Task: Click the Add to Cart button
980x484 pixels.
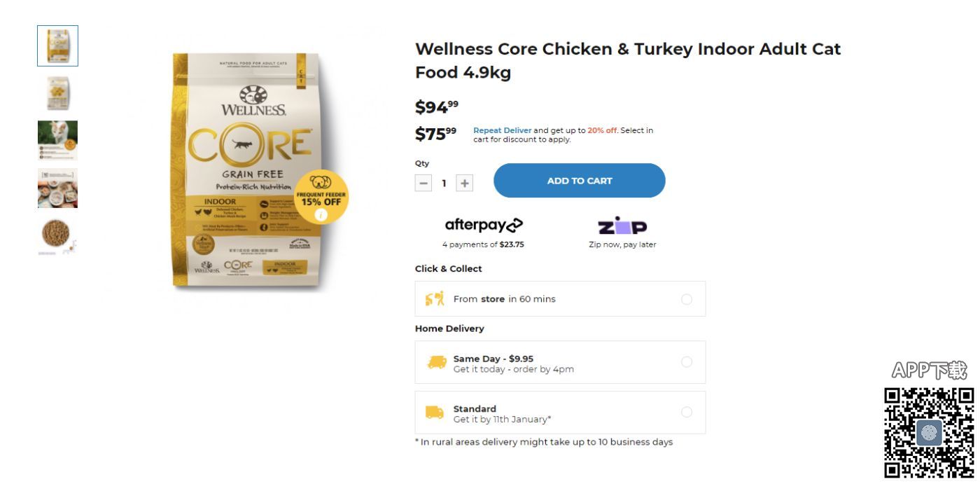Action: pyautogui.click(x=579, y=181)
